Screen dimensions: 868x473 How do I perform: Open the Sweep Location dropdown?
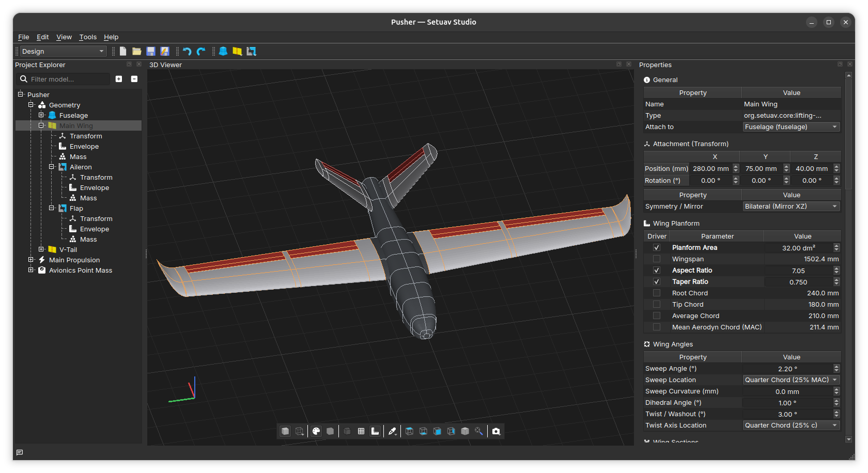791,380
